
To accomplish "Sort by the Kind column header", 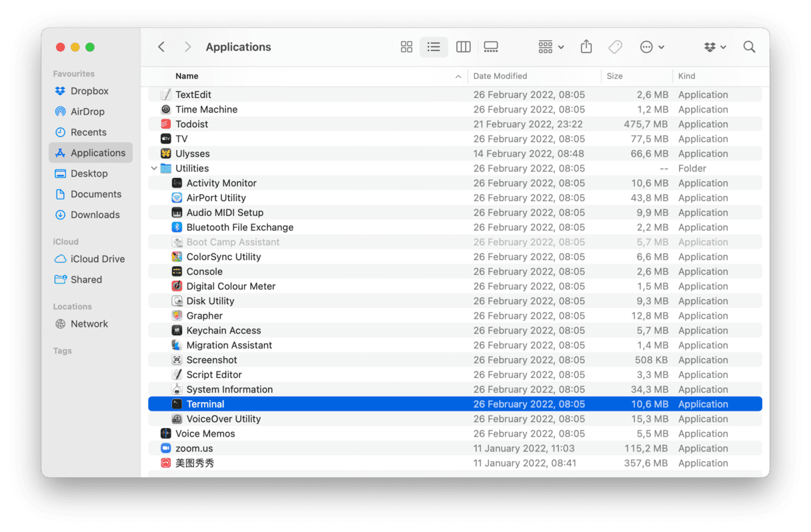I will (687, 76).
